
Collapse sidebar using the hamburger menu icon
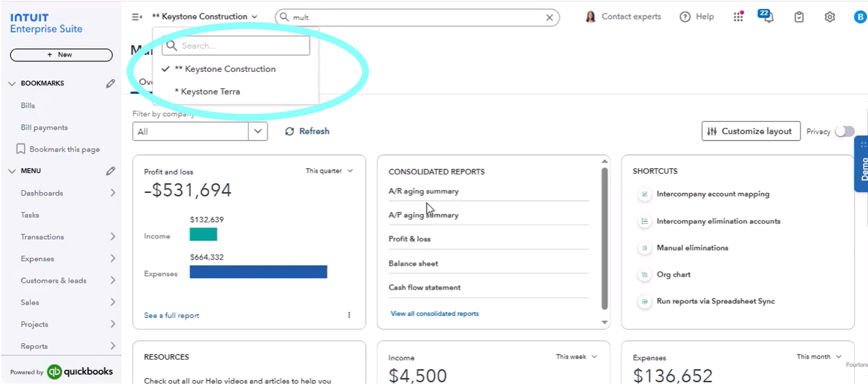pyautogui.click(x=137, y=17)
